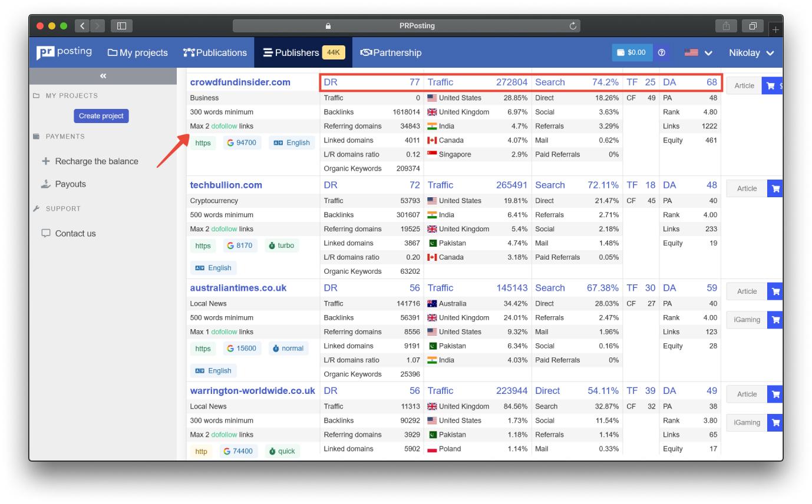Add australiantimes.co.uk Article to cart

pyautogui.click(x=775, y=291)
